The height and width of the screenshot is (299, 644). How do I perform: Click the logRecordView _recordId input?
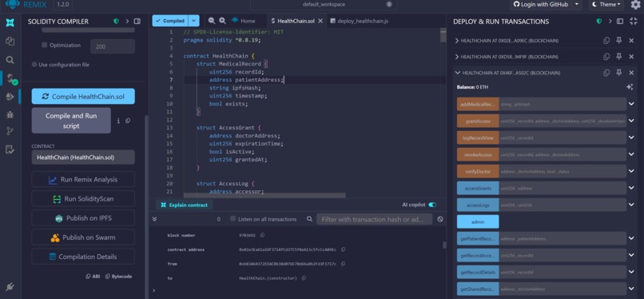point(562,138)
